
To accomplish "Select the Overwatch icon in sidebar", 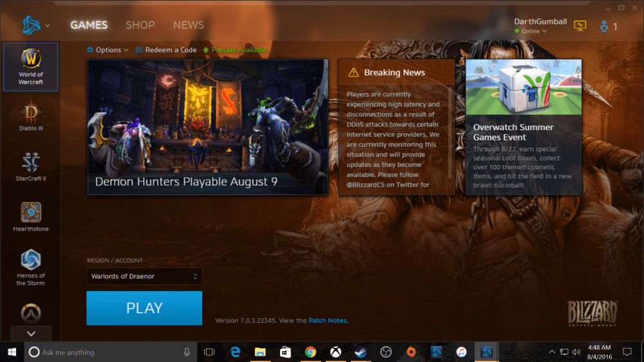I will click(30, 314).
